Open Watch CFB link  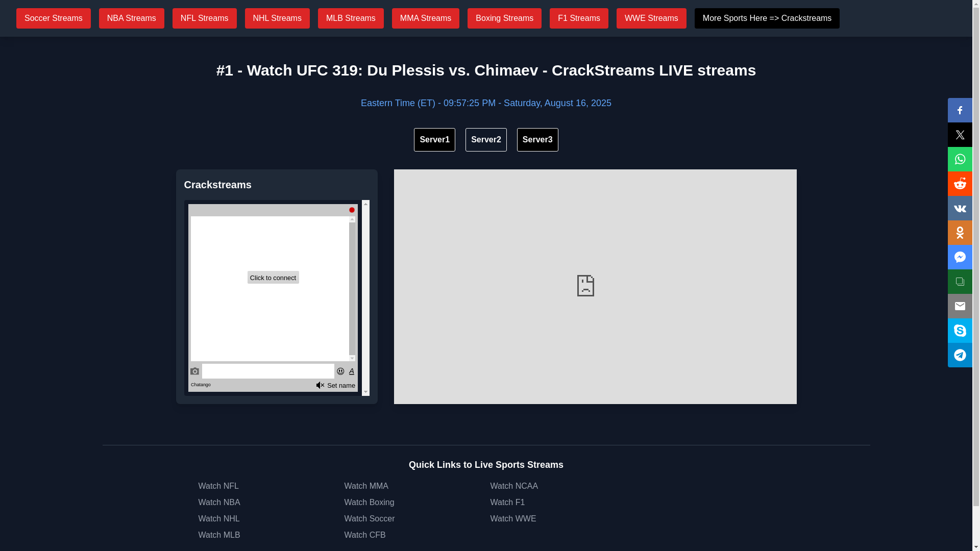[365, 535]
